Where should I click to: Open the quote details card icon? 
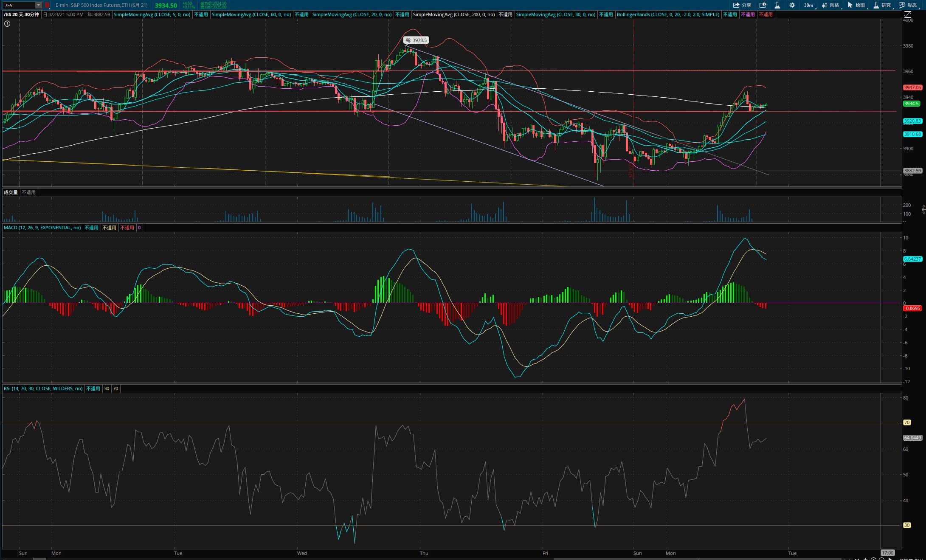pyautogui.click(x=763, y=5)
